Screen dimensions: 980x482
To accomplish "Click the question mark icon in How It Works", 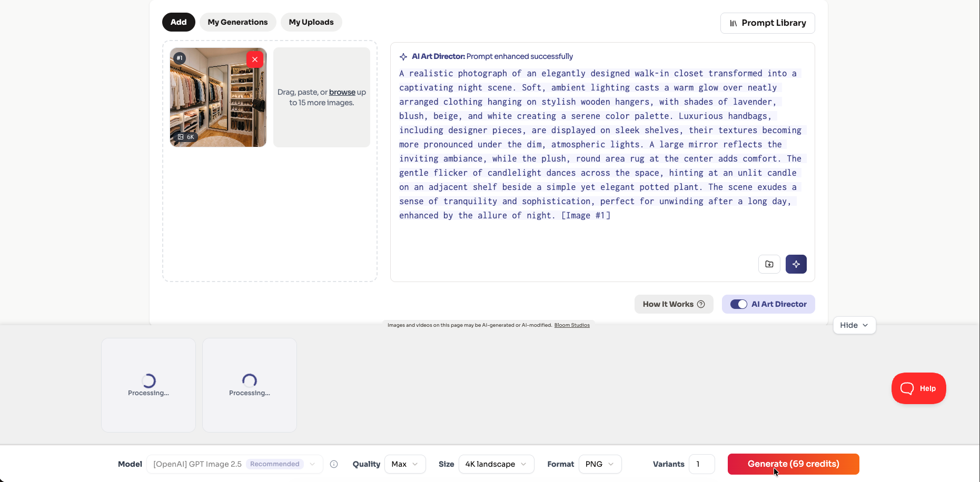I will click(x=701, y=304).
